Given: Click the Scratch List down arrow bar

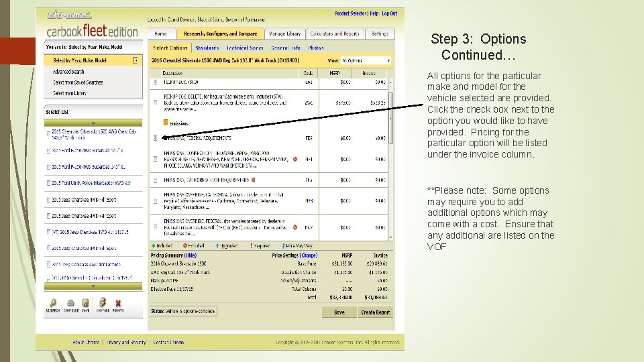Looking at the screenshot, I should pos(93,286).
